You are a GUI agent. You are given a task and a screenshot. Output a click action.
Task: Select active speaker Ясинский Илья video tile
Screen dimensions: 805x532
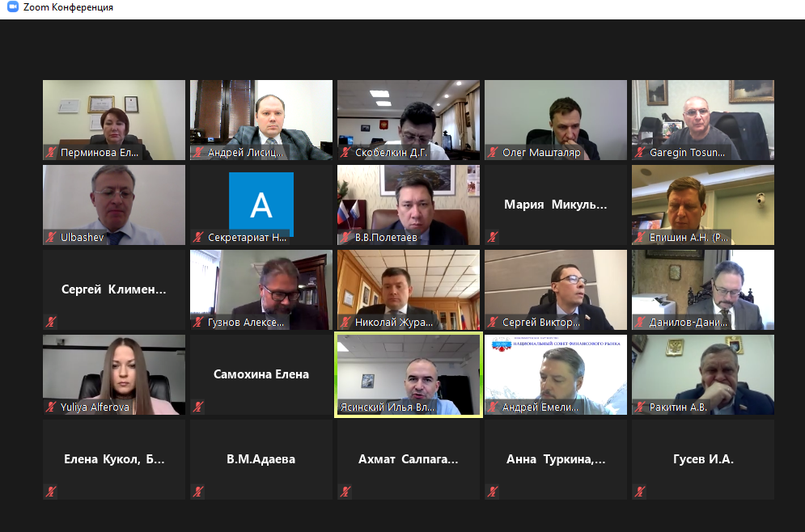point(409,374)
